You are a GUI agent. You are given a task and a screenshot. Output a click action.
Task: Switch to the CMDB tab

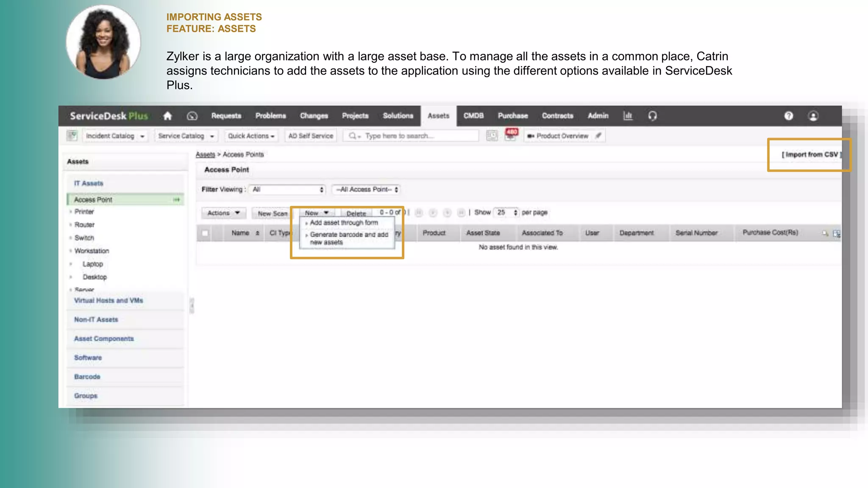(x=473, y=116)
